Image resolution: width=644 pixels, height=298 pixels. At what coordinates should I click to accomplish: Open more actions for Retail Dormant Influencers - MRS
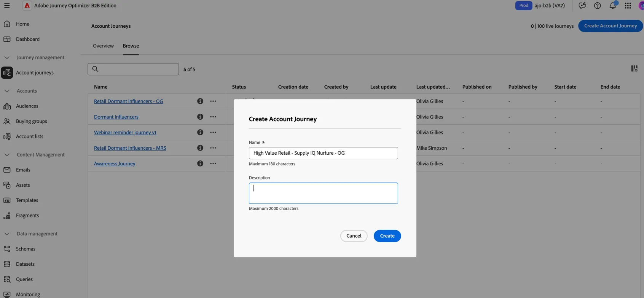click(213, 148)
